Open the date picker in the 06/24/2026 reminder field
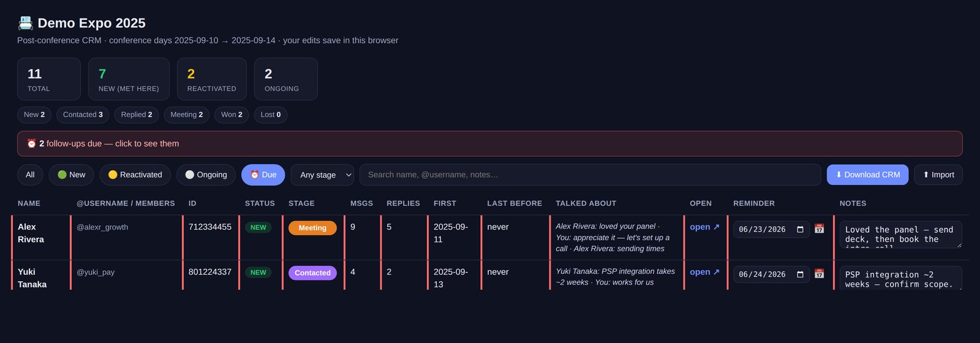Screen dimensions: 980x343 coord(800,274)
